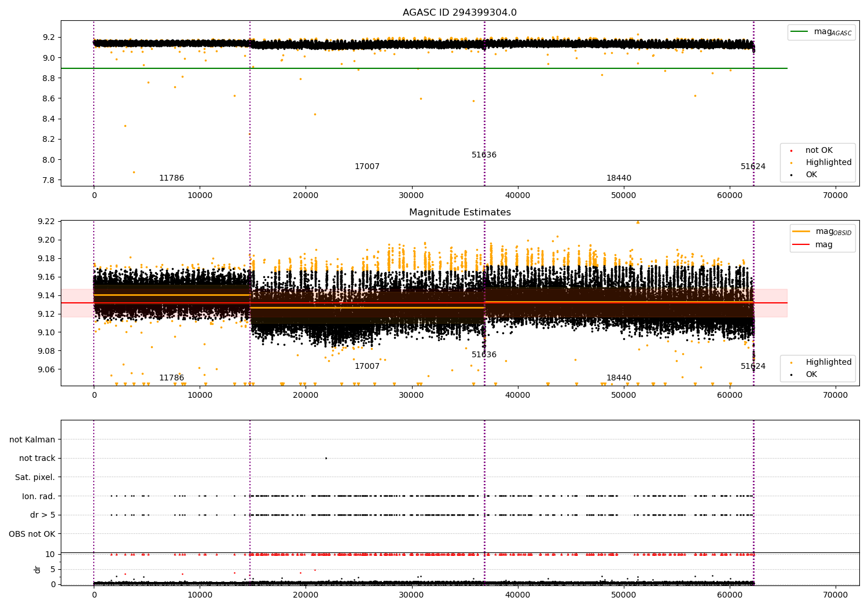Click y-axis tick 7.8 in AGASC ID plot
868x608 pixels.
(x=49, y=180)
